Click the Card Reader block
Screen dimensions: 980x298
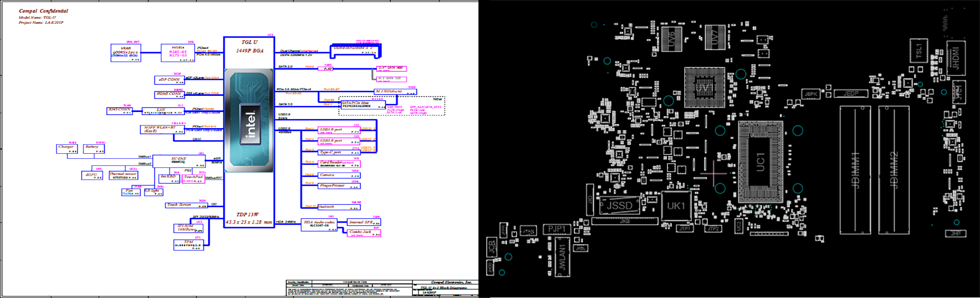pos(339,164)
